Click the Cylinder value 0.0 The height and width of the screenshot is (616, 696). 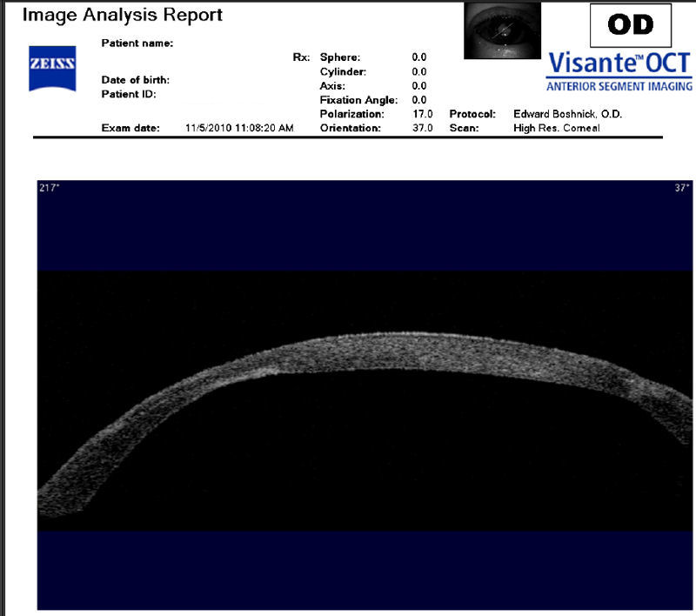[418, 71]
